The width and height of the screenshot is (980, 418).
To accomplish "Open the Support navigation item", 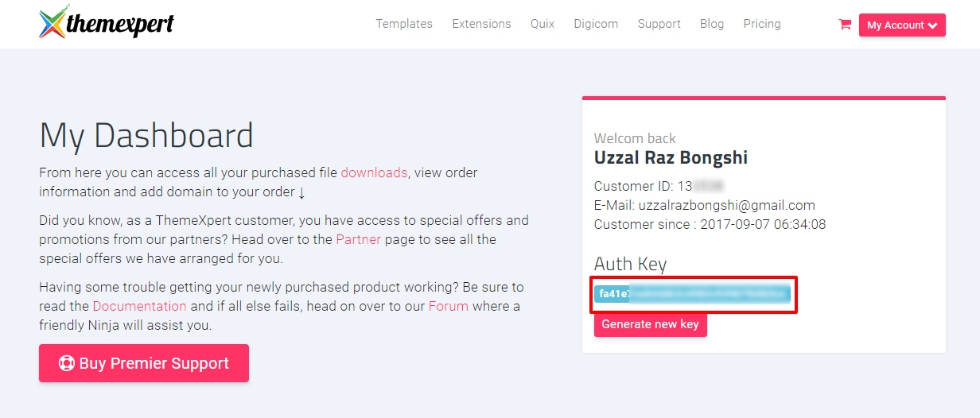I will click(x=659, y=24).
